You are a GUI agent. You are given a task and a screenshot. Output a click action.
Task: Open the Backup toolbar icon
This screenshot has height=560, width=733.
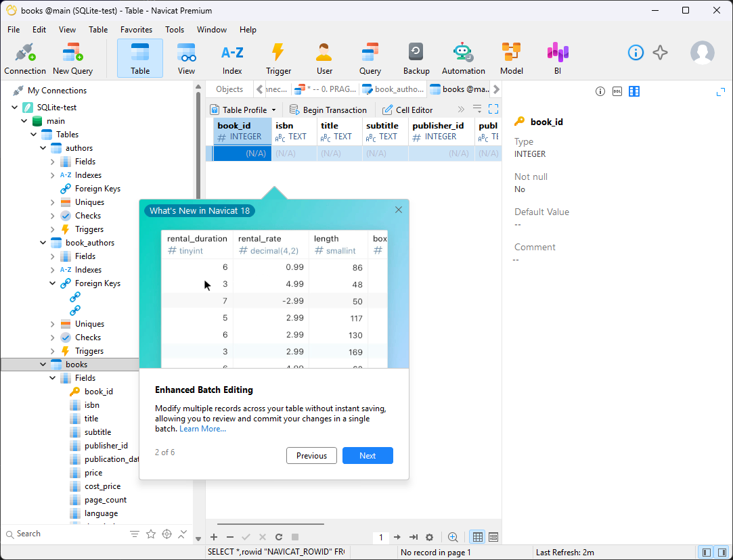point(416,58)
